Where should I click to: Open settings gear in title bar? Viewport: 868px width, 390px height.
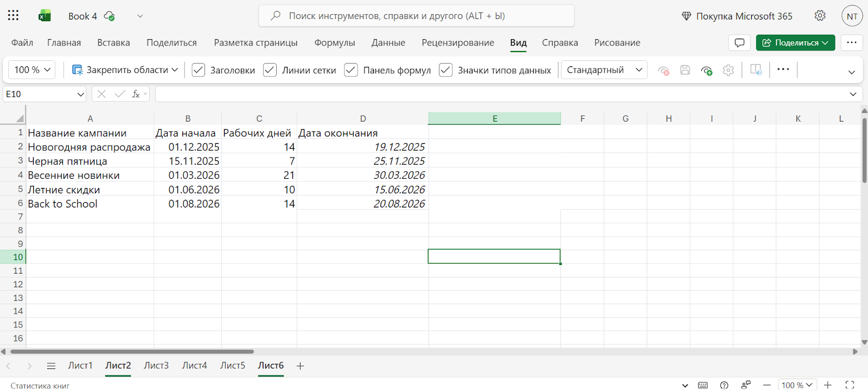[x=820, y=16]
